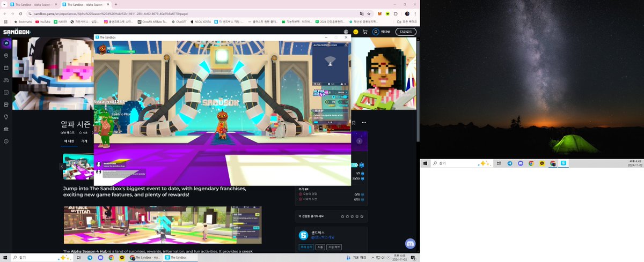Open Telegram from the left taskbar
The image size is (644, 262).
tap(90, 258)
